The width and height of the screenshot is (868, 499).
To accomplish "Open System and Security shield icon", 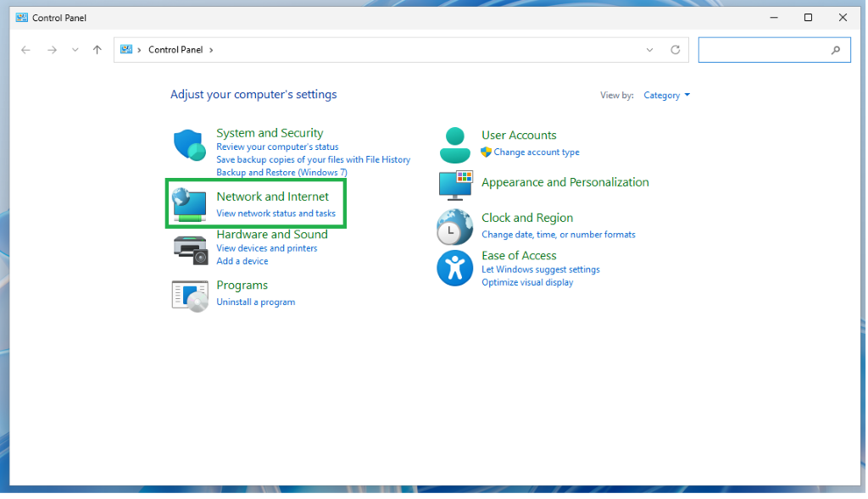I will (x=189, y=145).
